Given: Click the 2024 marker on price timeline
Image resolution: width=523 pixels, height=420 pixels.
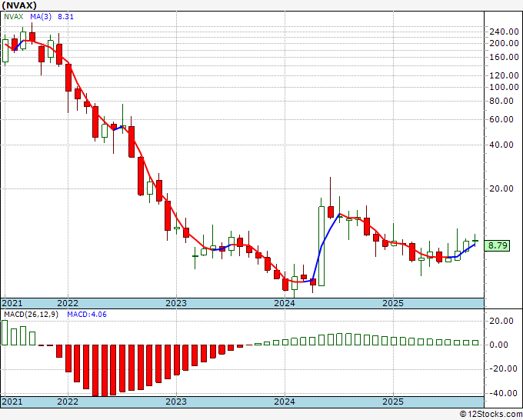Looking at the screenshot, I should pyautogui.click(x=285, y=303).
